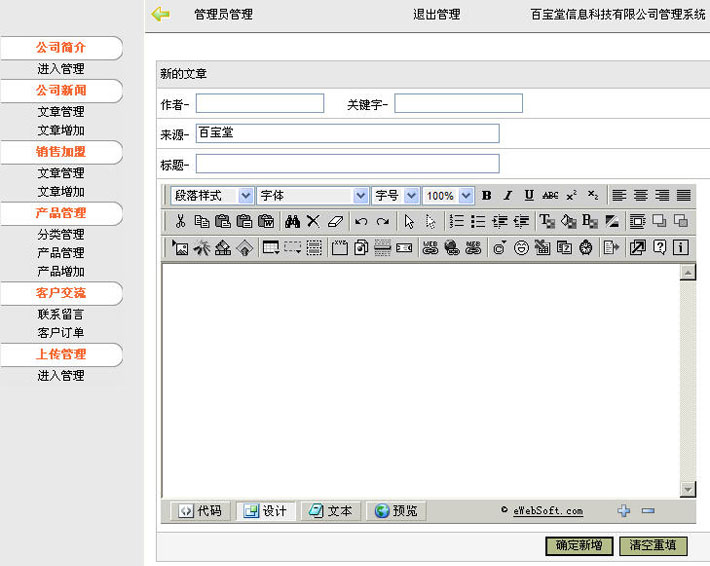Switch to the 代码 code tab

200,511
